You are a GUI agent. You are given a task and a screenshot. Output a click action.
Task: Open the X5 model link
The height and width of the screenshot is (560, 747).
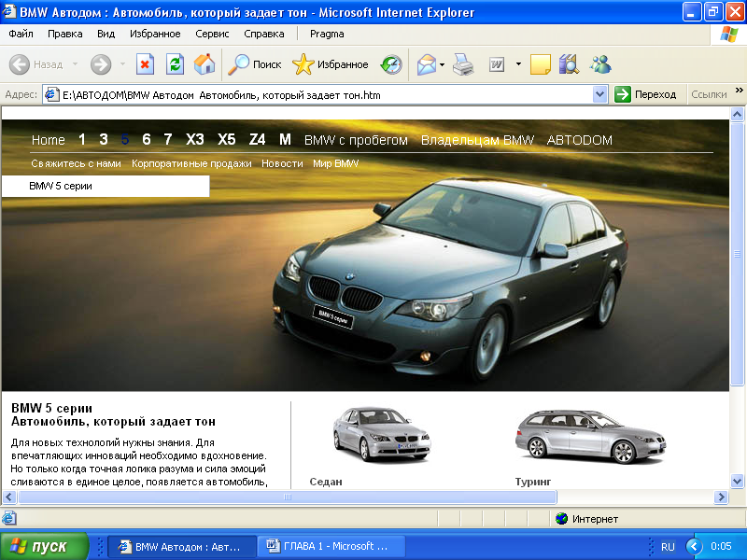point(227,139)
